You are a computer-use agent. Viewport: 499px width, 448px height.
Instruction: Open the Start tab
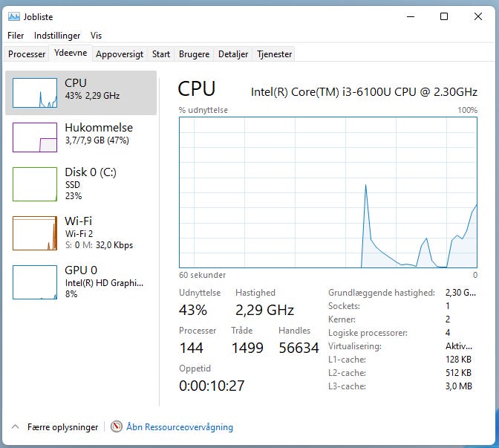point(161,54)
